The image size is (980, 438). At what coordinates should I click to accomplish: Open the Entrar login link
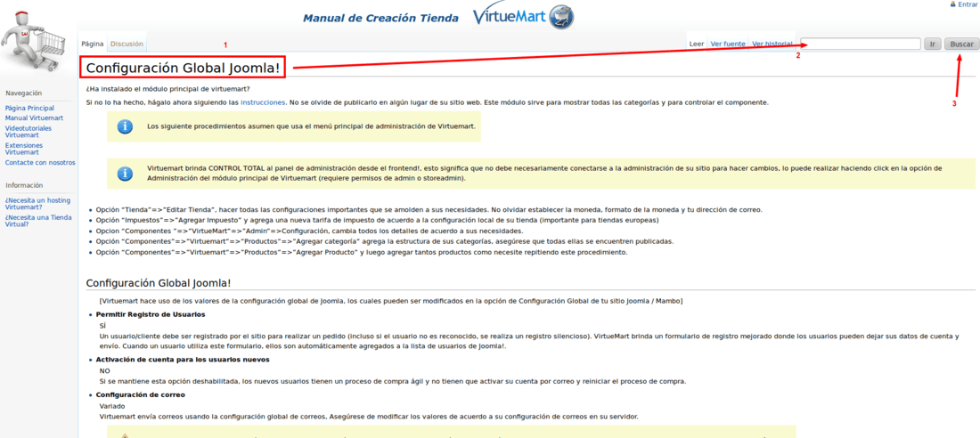tap(968, 4)
